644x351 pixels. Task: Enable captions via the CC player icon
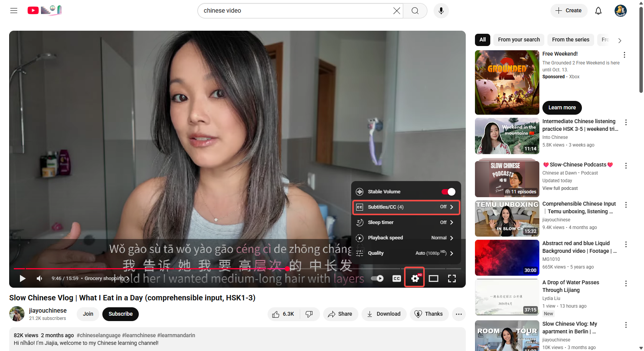(x=396, y=278)
